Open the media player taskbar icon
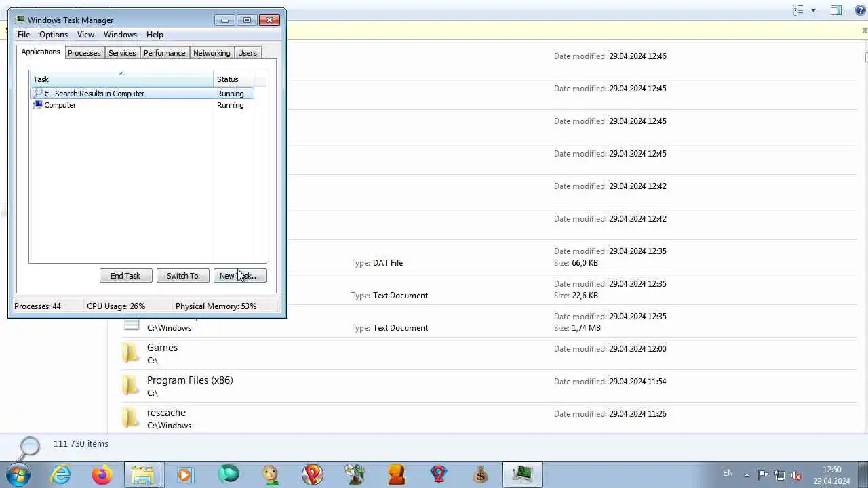Screen dimensions: 868x488 (185, 474)
